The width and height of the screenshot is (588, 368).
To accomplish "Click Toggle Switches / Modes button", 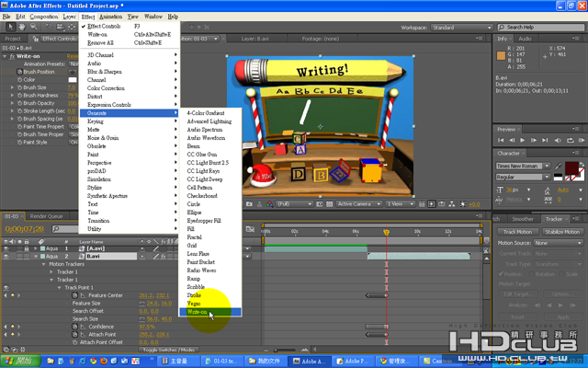I will (x=170, y=350).
